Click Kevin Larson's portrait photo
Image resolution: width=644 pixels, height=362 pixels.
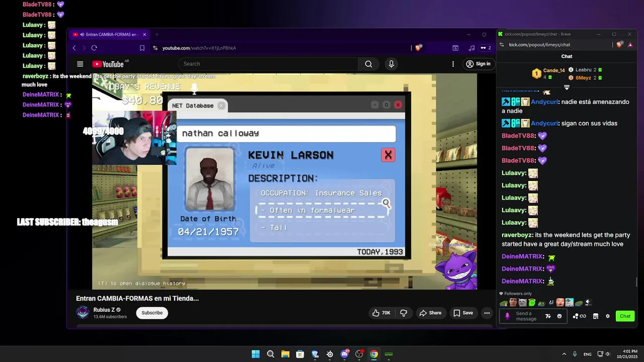coord(210,179)
